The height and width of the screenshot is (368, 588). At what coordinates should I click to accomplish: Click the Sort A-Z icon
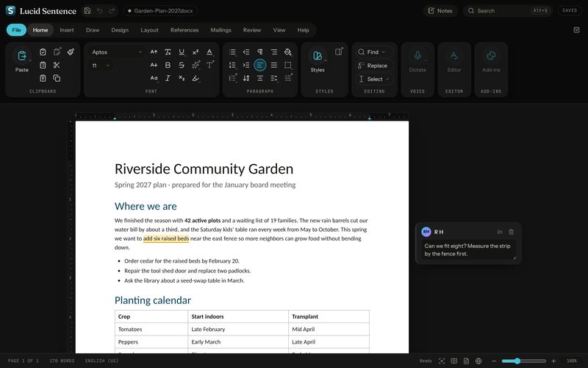tap(246, 78)
